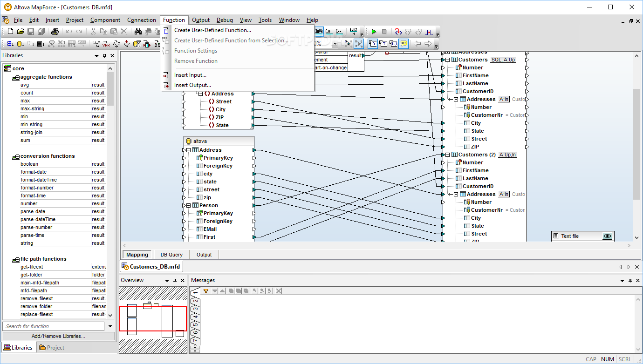Collapse the Person table node
Screen dimensions: 643x364
coord(188,205)
